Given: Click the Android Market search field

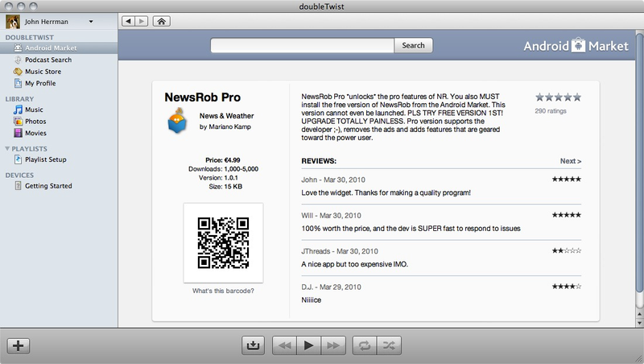Looking at the screenshot, I should [x=303, y=45].
